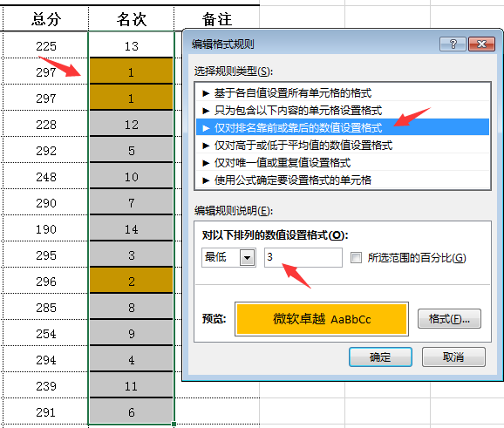Open the 最低 dropdown arrow

coord(247,258)
